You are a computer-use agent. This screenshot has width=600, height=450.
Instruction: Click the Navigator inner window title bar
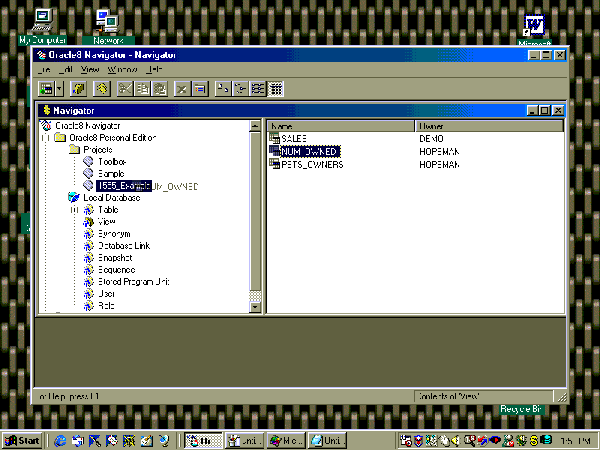pyautogui.click(x=283, y=111)
